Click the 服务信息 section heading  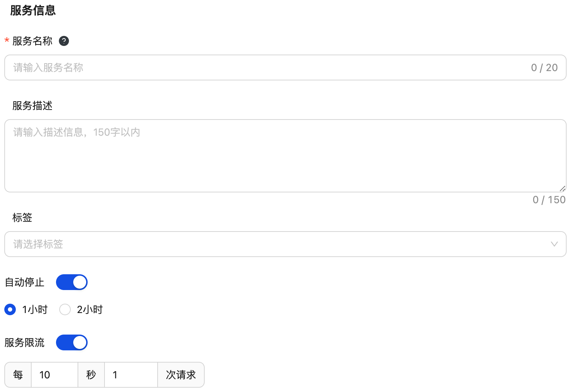[x=33, y=10]
